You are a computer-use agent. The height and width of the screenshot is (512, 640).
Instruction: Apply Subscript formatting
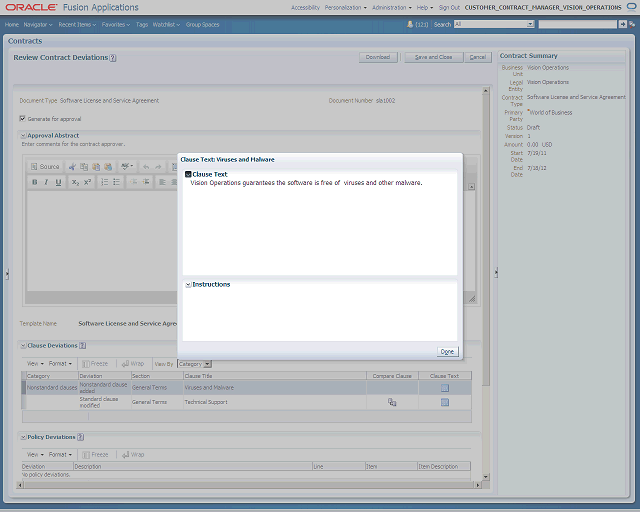(75, 182)
